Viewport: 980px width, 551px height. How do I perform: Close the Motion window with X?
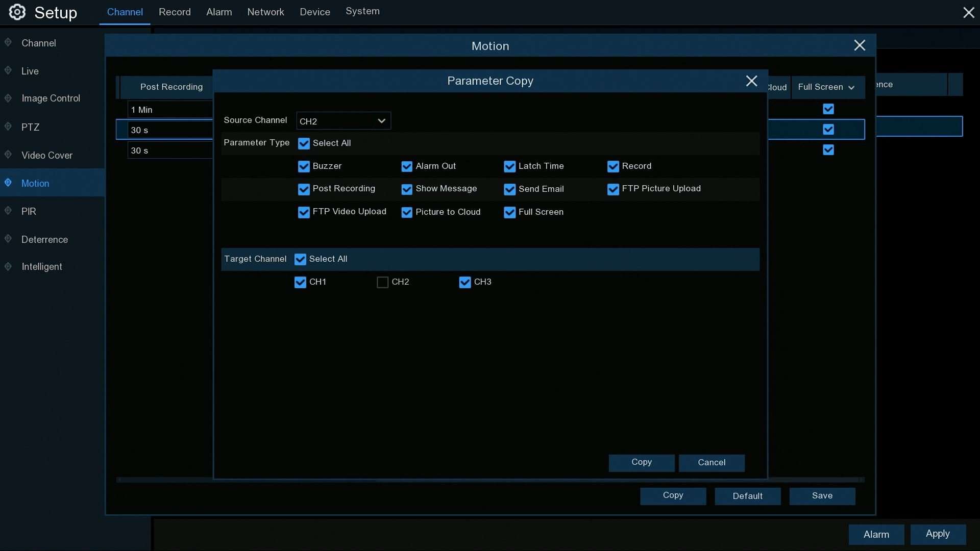[x=860, y=46]
